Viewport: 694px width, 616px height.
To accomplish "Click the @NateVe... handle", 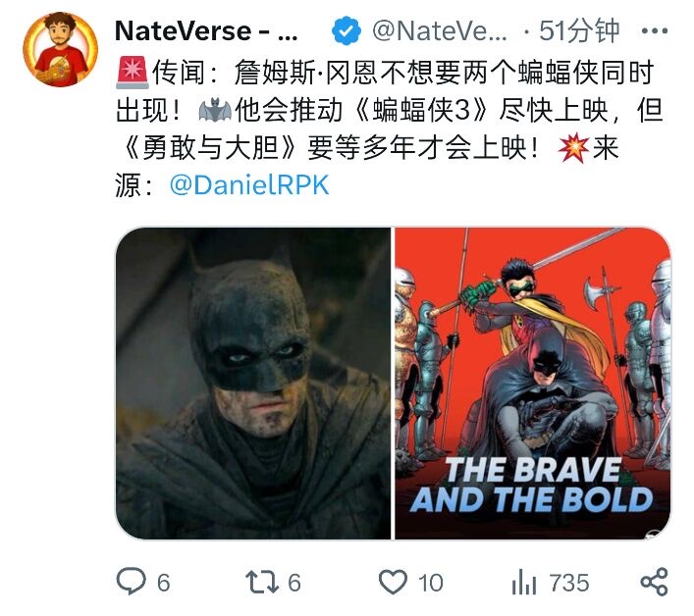I will pyautogui.click(x=440, y=31).
